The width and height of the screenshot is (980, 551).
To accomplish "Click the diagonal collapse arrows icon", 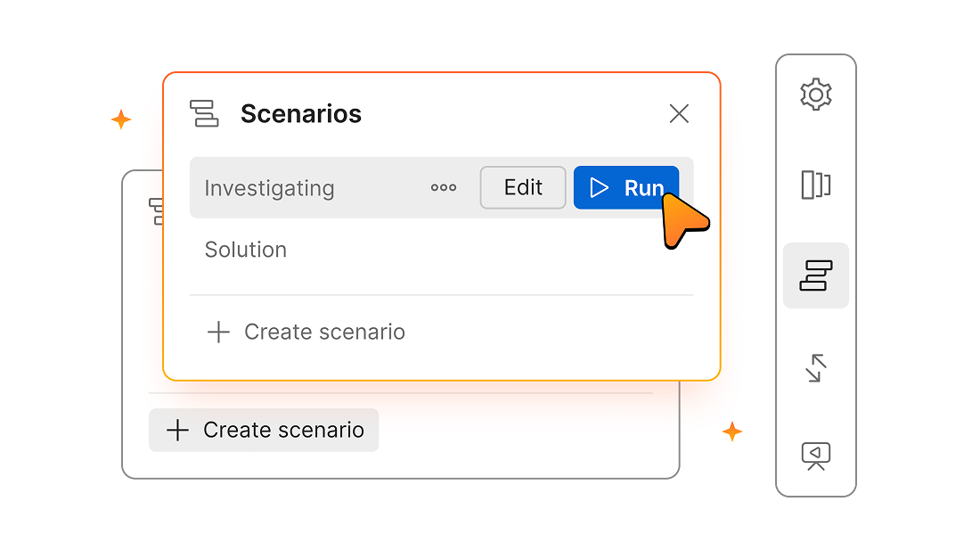I will 815,367.
